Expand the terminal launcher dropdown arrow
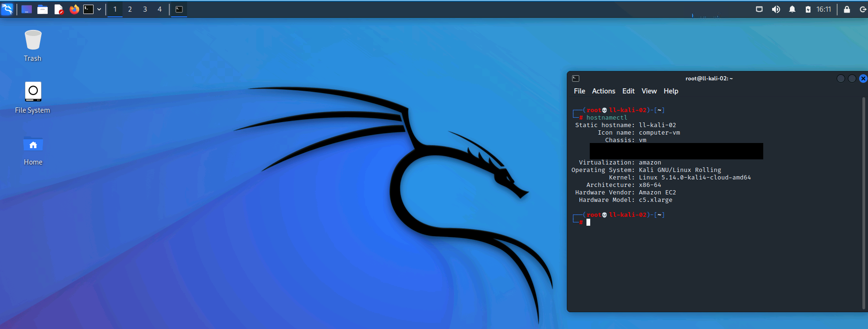 coord(99,9)
